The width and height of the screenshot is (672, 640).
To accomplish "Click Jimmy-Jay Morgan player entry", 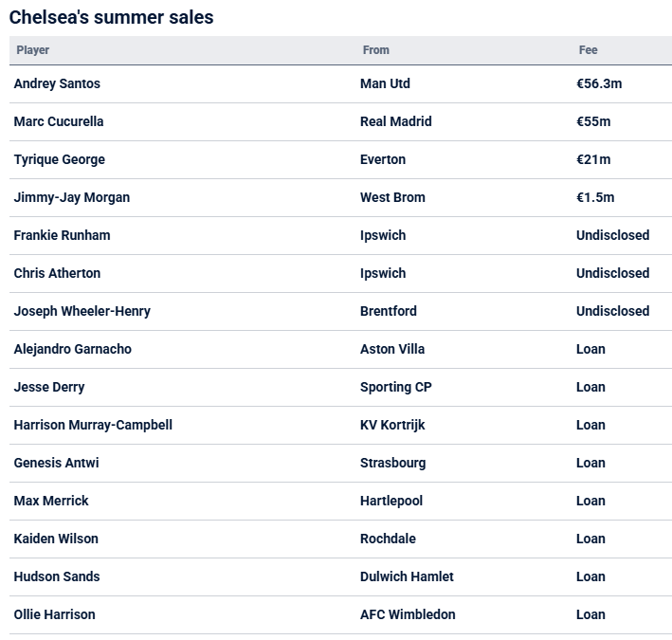I will (72, 197).
